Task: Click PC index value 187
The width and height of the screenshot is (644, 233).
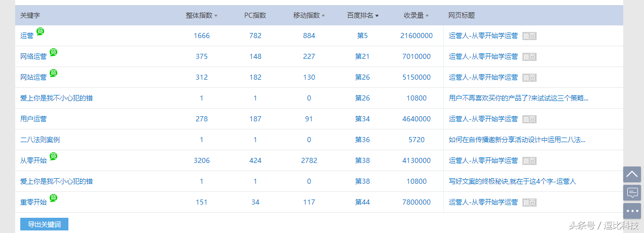Action: [x=255, y=119]
